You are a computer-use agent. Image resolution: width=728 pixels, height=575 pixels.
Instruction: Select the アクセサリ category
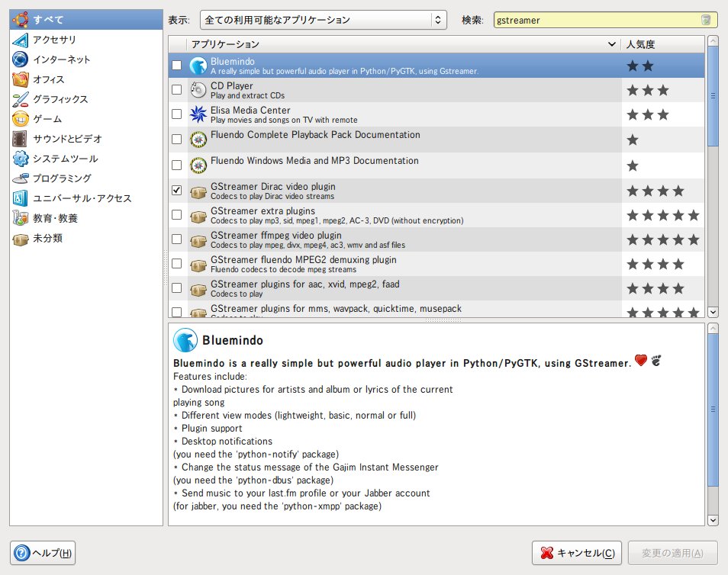(x=86, y=40)
